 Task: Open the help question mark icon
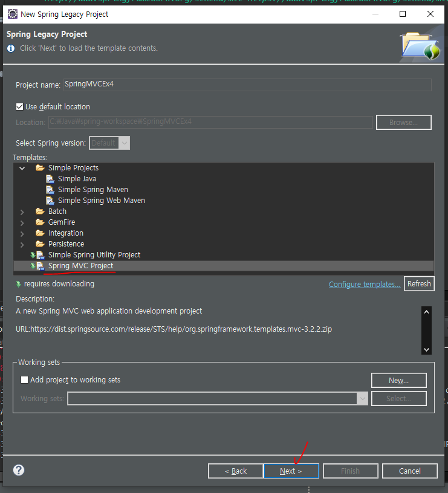pyautogui.click(x=19, y=470)
